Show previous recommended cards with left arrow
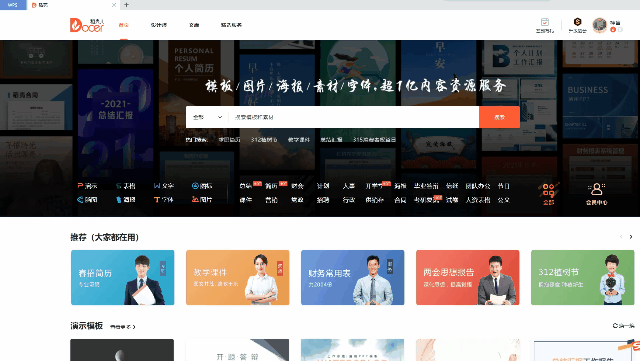 621,237
